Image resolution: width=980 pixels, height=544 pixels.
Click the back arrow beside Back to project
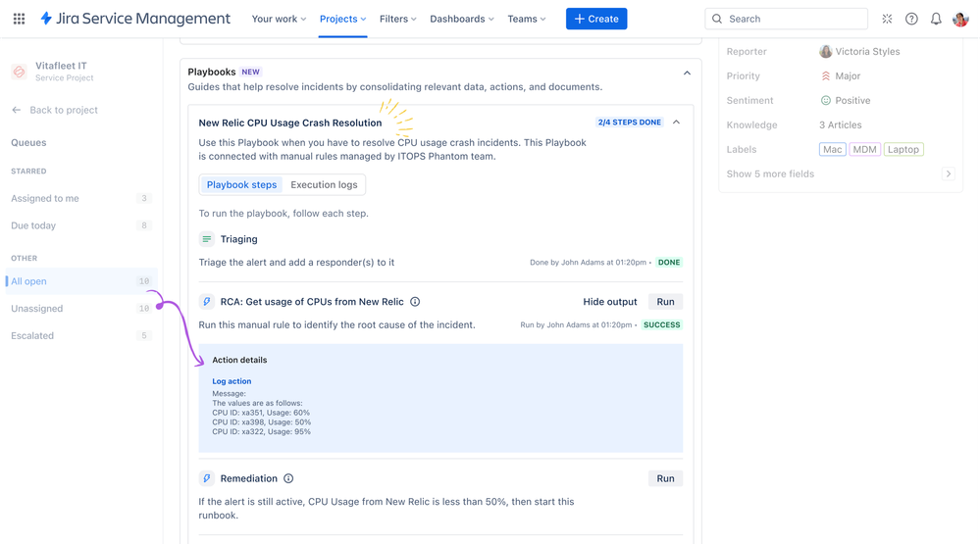[x=17, y=110]
